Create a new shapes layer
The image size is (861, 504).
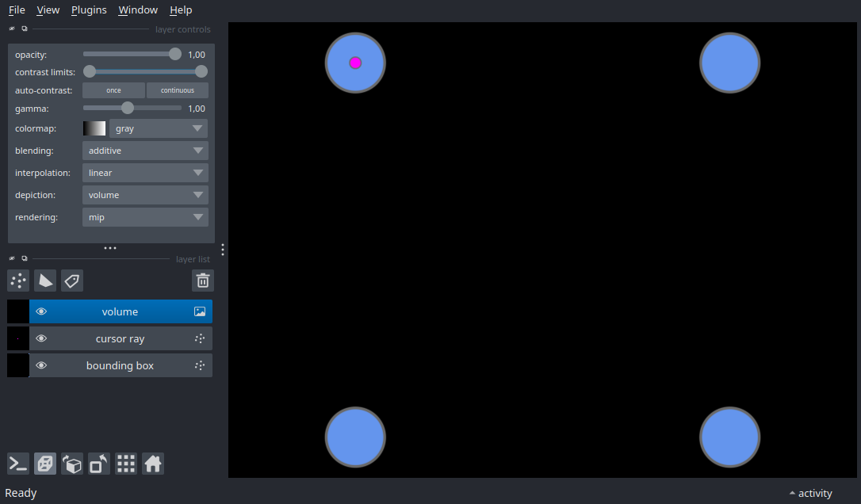coord(45,281)
